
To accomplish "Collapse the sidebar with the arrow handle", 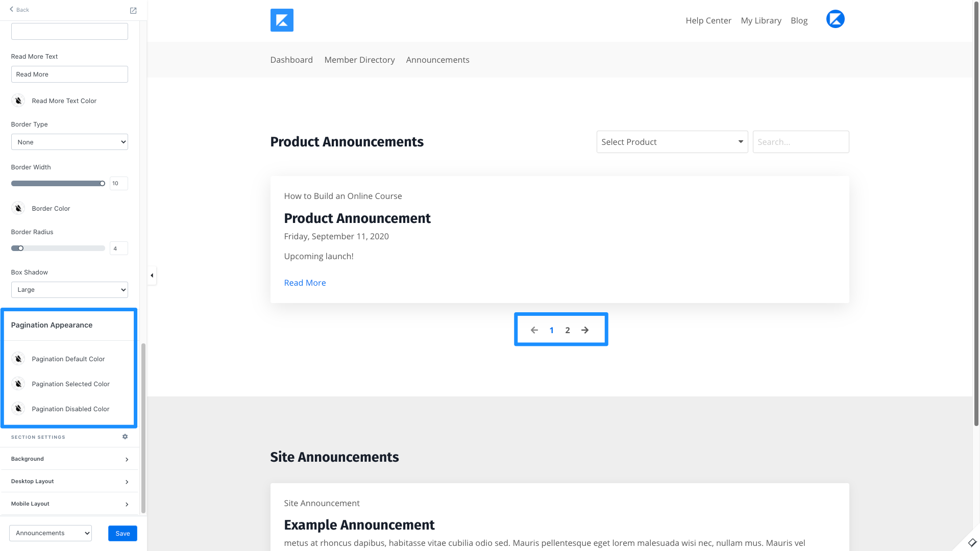I will 152,275.
